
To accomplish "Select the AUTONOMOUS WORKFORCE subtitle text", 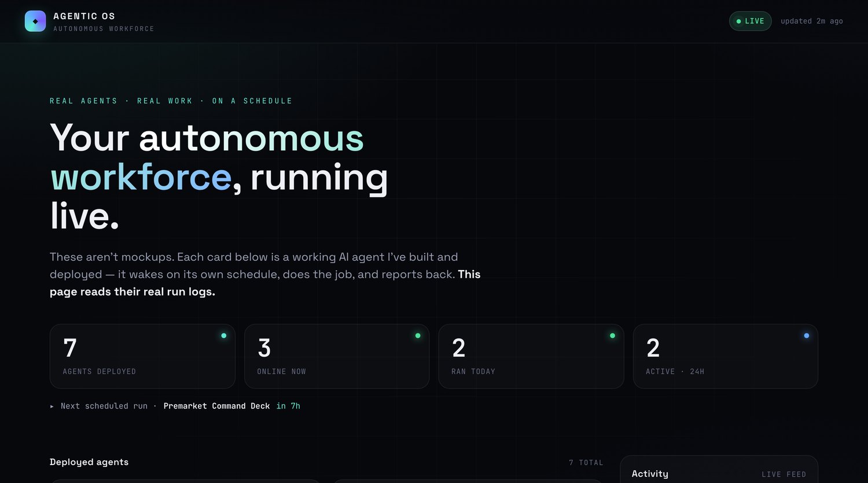I will point(104,29).
